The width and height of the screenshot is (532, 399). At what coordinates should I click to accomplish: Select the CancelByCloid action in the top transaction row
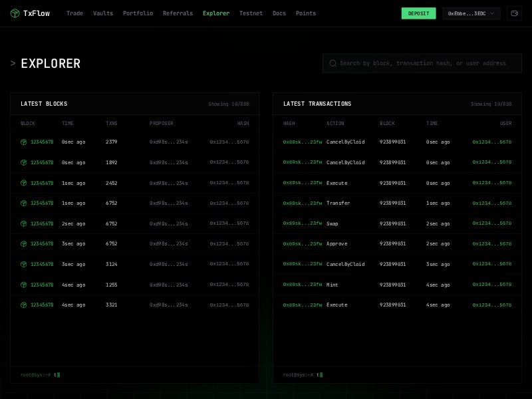346,142
